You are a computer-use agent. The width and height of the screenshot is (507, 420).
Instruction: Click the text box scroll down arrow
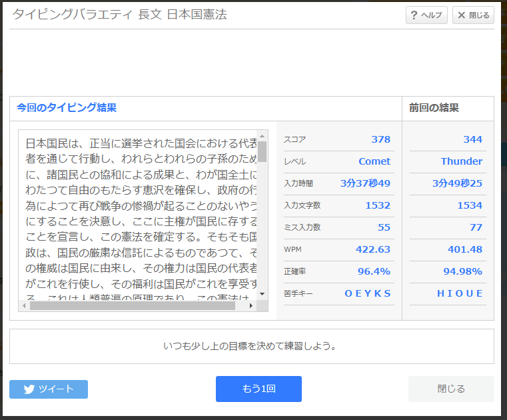pos(262,294)
